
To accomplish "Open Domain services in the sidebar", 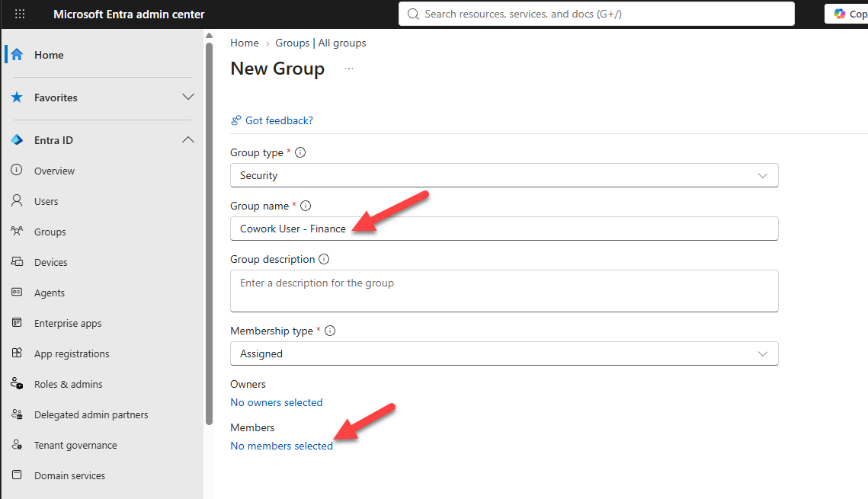I will coord(70,475).
